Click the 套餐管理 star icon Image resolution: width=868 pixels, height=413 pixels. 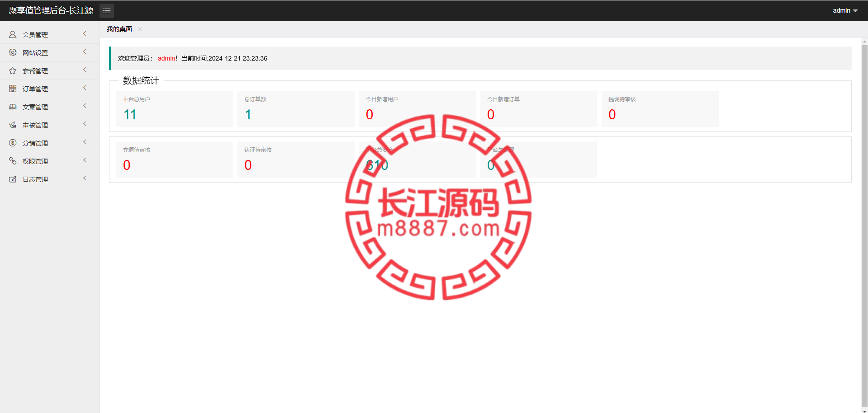[x=13, y=70]
